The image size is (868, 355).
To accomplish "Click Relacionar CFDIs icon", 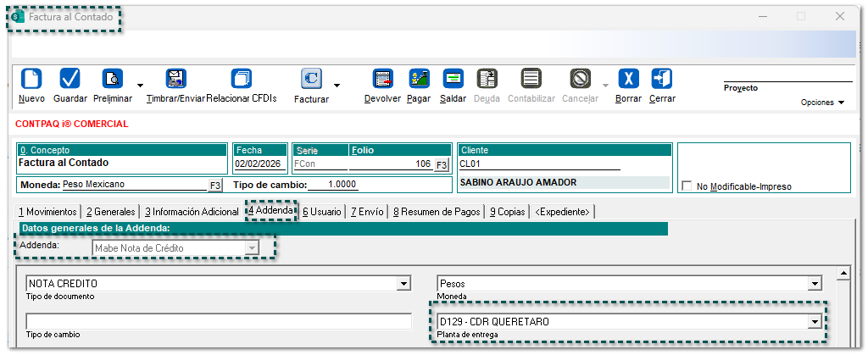I will coord(242,80).
